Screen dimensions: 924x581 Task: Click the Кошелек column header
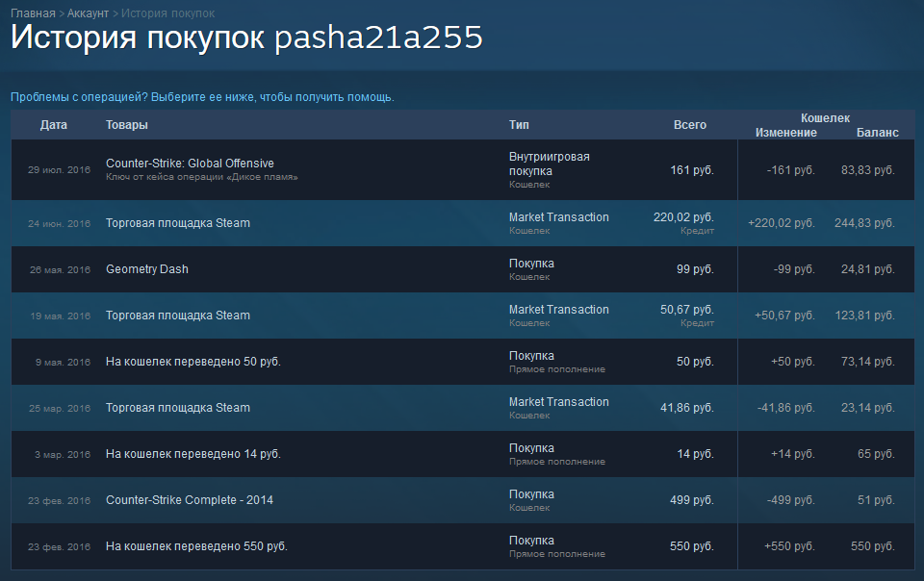tap(825, 117)
